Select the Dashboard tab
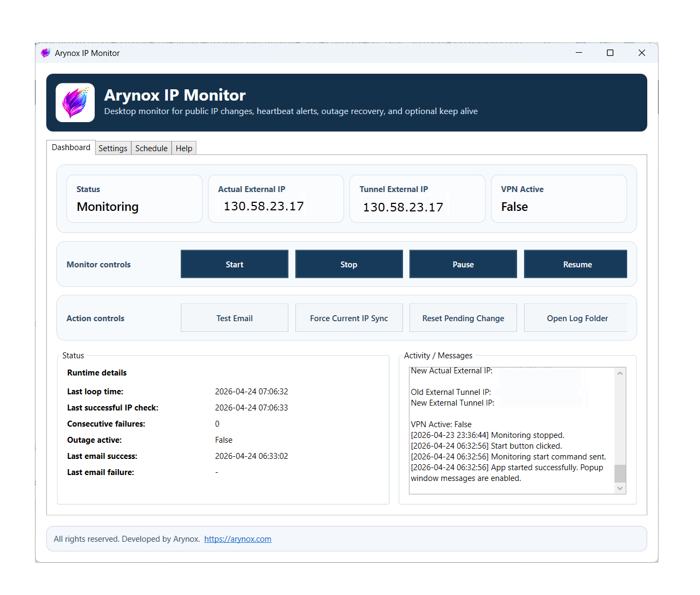Viewport: 700px width, 595px height. [71, 147]
